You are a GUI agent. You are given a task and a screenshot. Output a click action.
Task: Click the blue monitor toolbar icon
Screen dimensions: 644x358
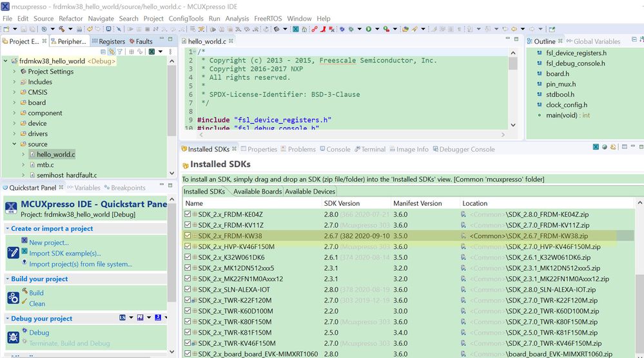click(x=108, y=29)
